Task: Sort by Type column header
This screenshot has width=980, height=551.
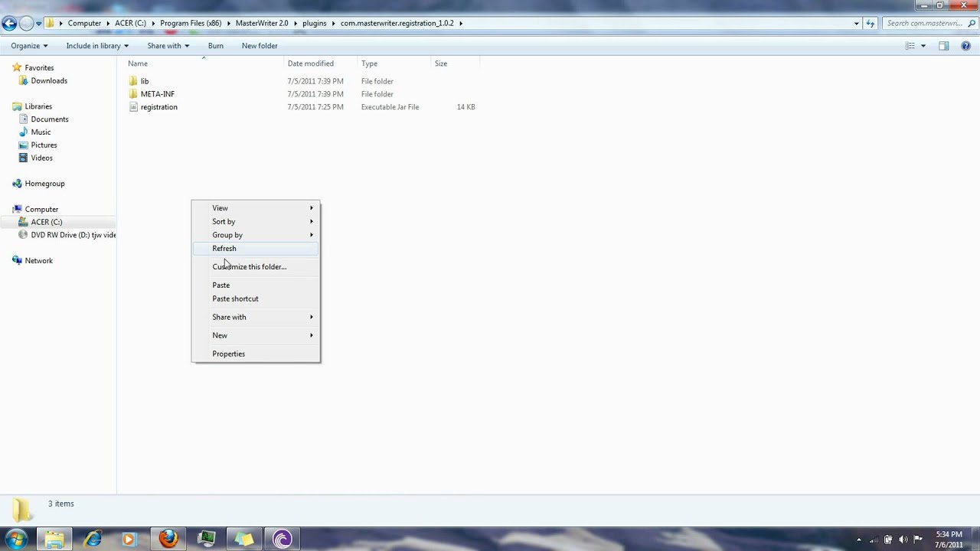Action: click(x=394, y=64)
